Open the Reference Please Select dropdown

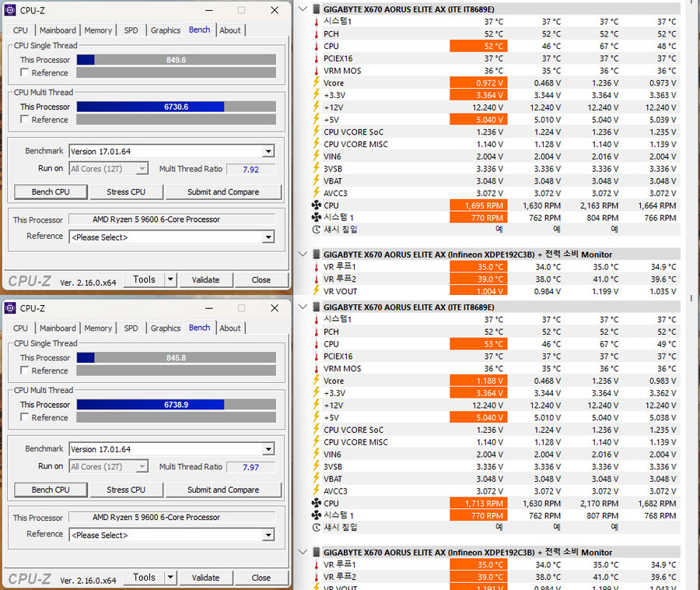(x=268, y=236)
